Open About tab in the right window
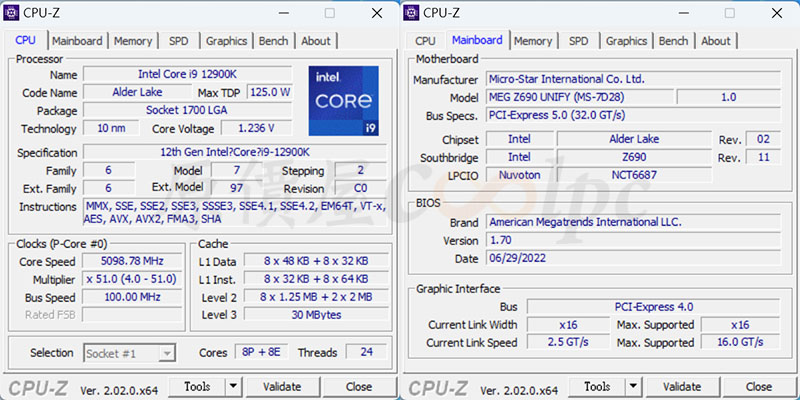Viewport: 800px width, 400px height. coord(716,41)
